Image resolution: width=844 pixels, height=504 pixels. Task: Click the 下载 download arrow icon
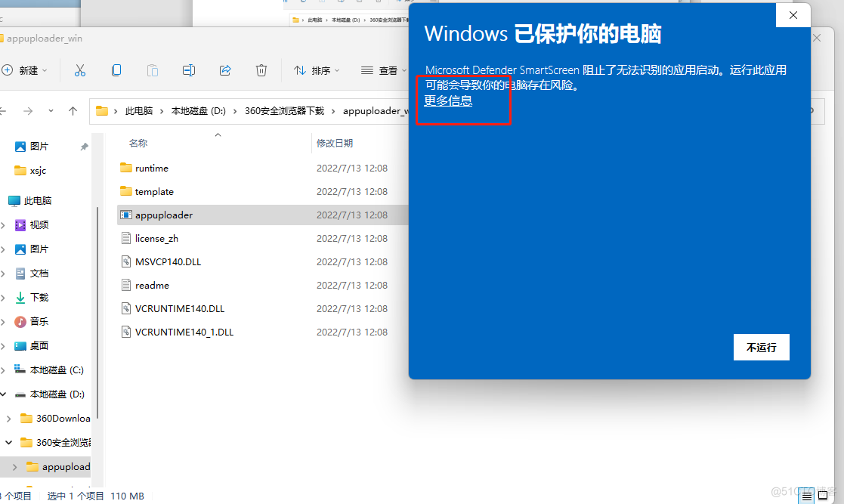pyautogui.click(x=20, y=297)
